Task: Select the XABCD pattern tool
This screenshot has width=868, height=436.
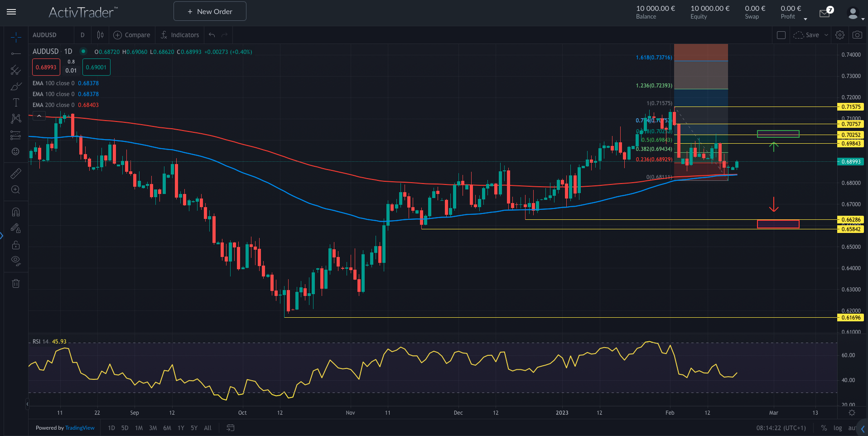Action: click(x=16, y=119)
